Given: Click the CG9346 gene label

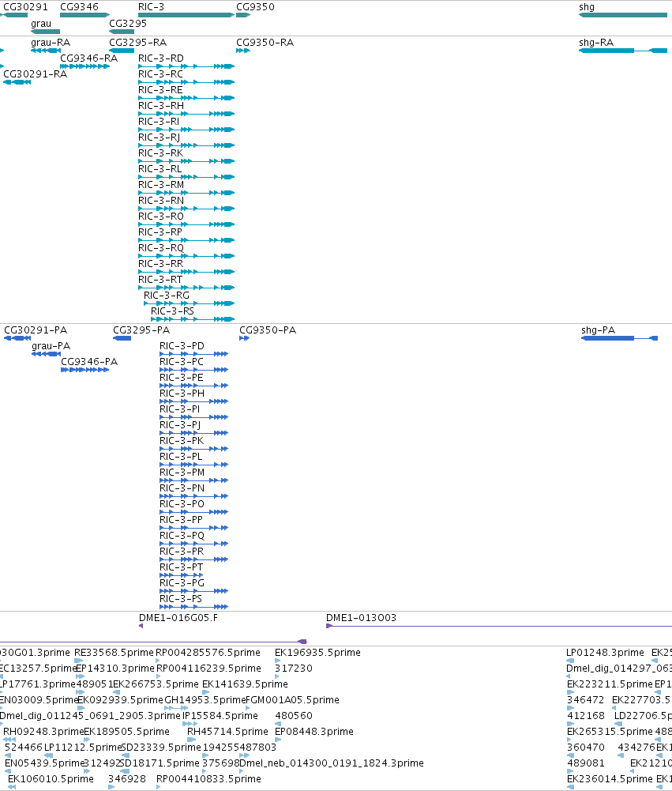Looking at the screenshot, I should 79,7.
